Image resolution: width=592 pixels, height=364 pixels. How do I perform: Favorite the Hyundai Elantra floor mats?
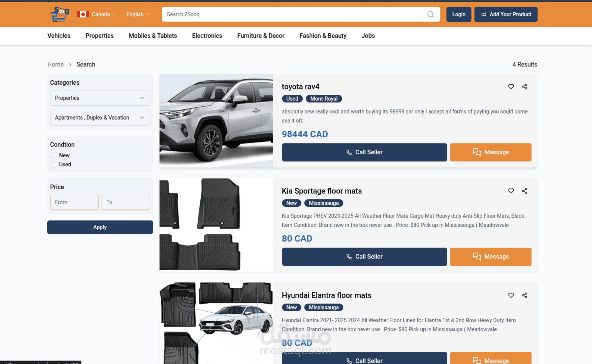(x=511, y=295)
